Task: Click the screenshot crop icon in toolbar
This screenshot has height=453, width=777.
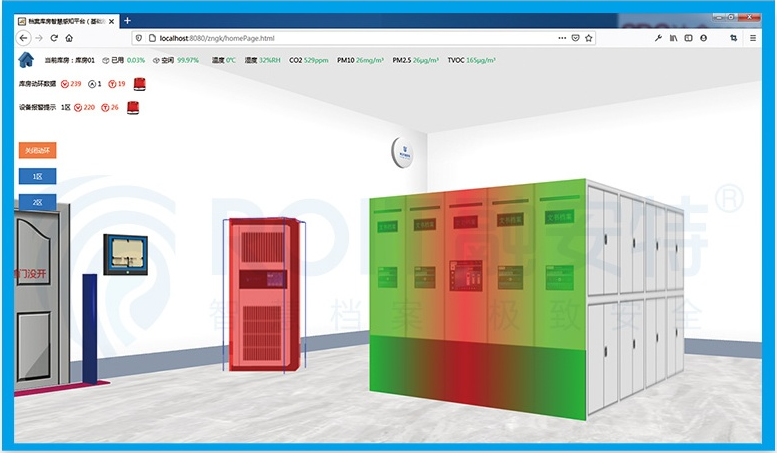Action: click(733, 38)
